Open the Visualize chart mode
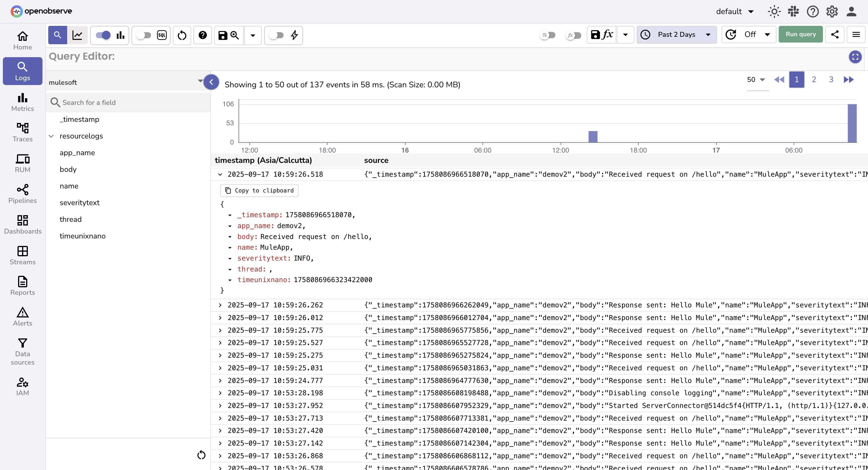The height and width of the screenshot is (470, 868). 78,35
